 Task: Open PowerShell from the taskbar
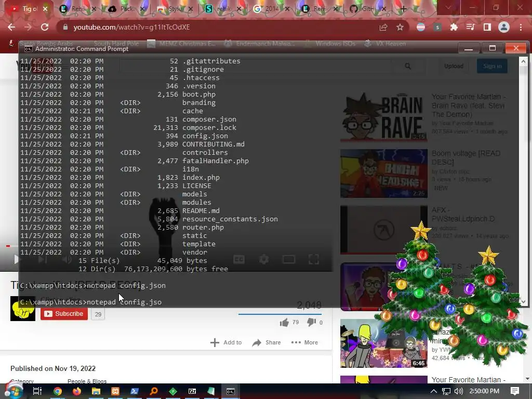pos(135,391)
